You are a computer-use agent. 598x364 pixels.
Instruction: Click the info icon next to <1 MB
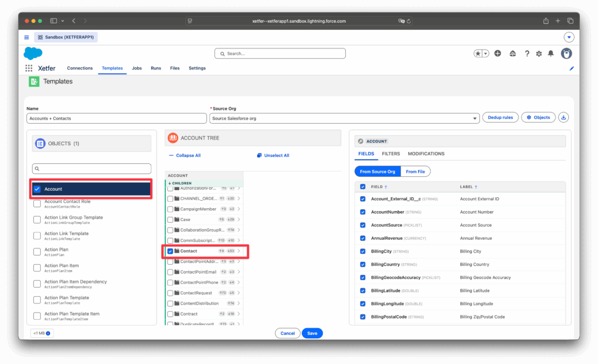pos(48,333)
